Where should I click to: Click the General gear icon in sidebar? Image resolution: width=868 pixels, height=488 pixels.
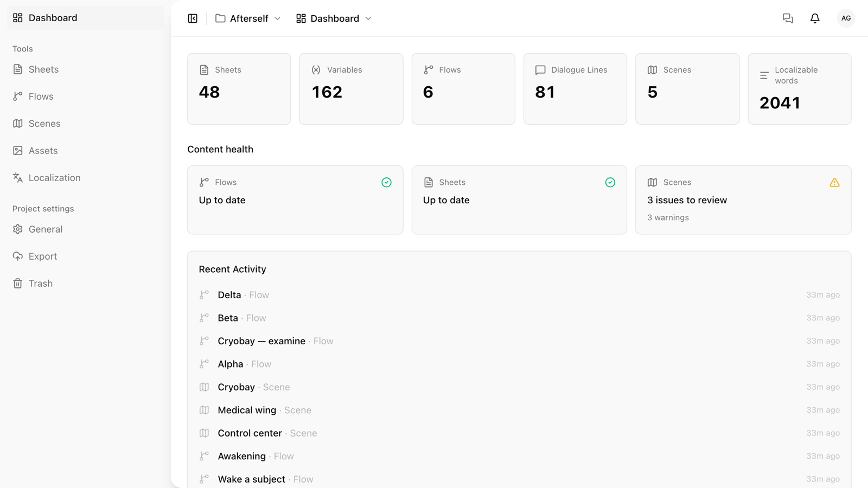(x=18, y=229)
